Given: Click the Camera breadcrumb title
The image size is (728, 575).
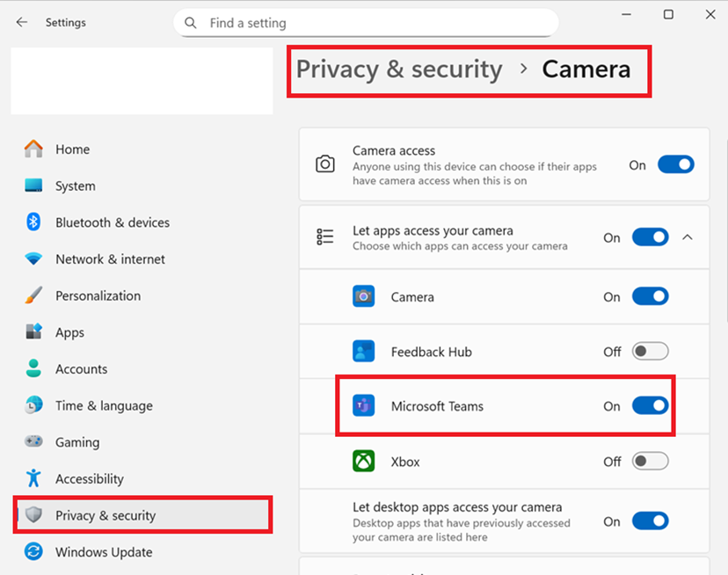Looking at the screenshot, I should (x=586, y=69).
